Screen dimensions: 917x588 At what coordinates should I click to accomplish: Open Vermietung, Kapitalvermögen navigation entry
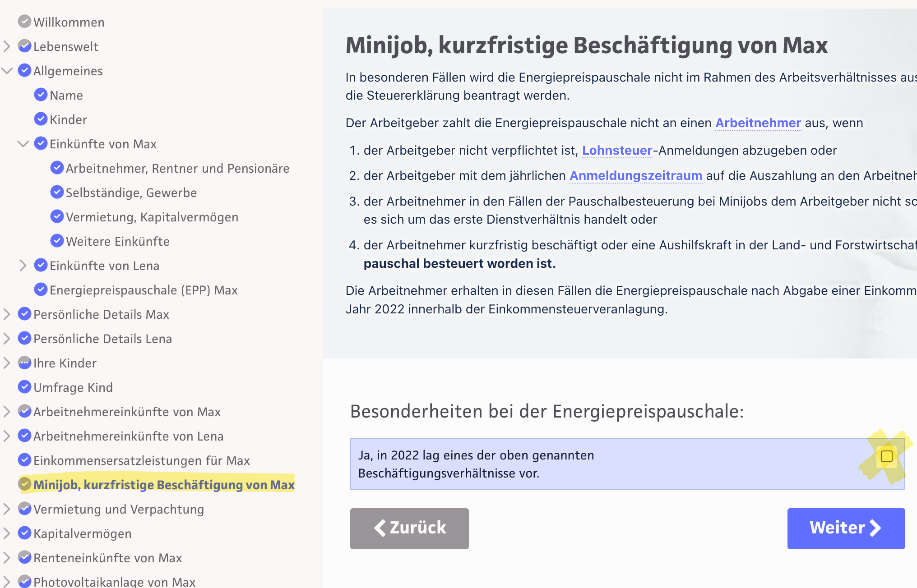click(152, 217)
